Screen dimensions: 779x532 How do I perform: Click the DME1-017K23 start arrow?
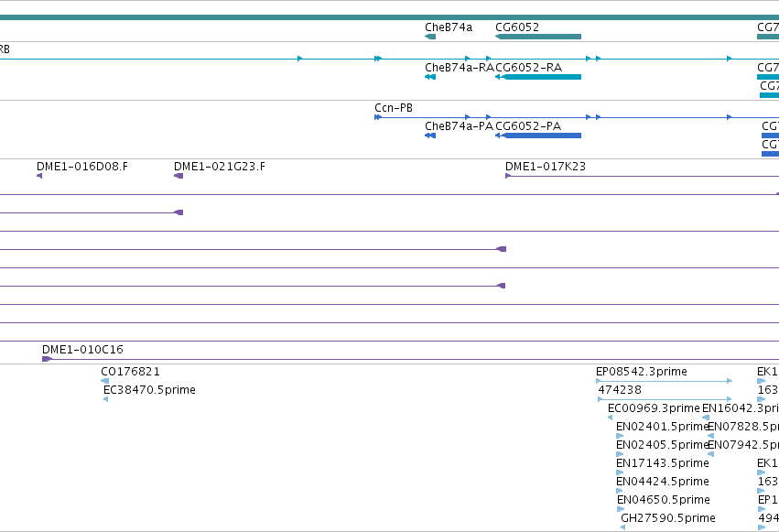click(x=508, y=176)
